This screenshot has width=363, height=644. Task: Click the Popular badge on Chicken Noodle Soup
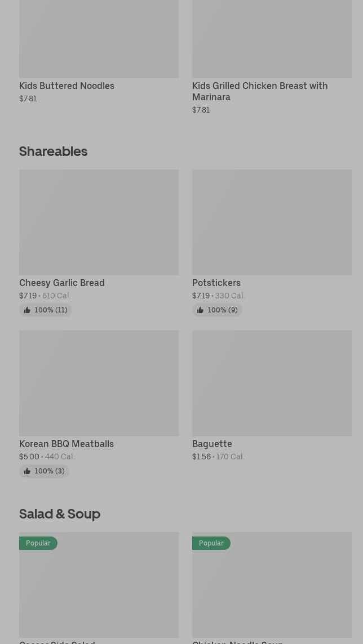211,543
